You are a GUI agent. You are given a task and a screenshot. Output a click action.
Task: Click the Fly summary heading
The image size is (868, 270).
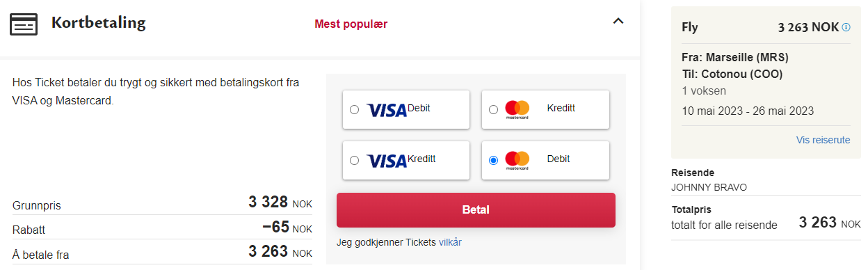(x=690, y=28)
